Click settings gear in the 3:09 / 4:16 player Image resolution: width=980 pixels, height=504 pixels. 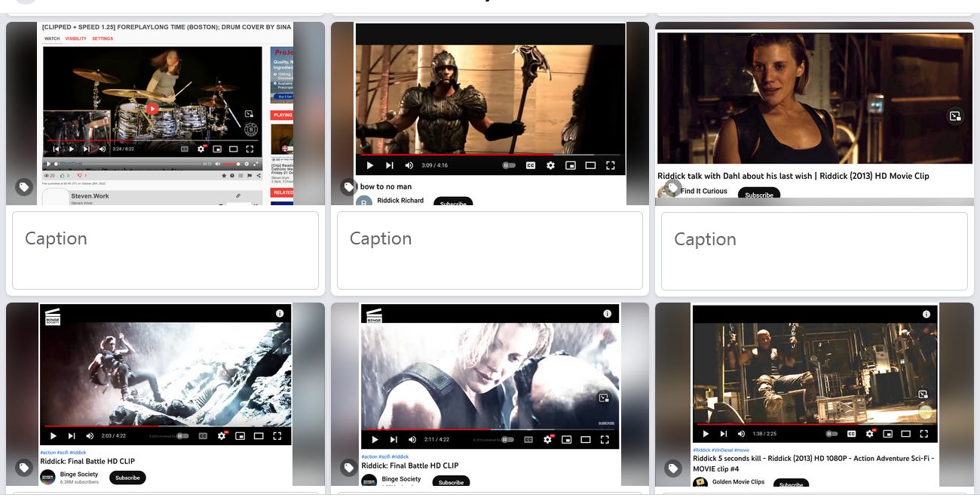point(550,165)
